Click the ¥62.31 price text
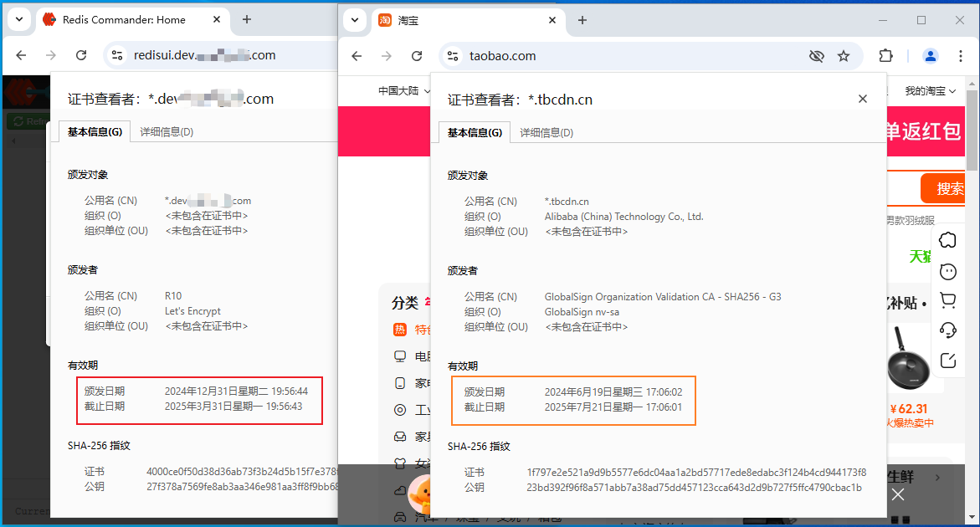The image size is (980, 527). [909, 409]
